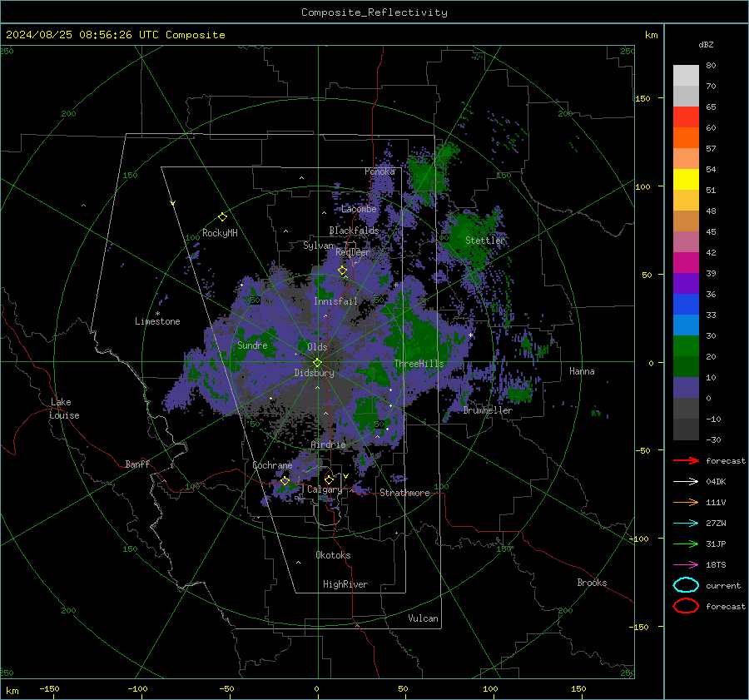Viewport: 749px width, 700px height.
Task: Click the km label at the top right
Action: pyautogui.click(x=651, y=34)
